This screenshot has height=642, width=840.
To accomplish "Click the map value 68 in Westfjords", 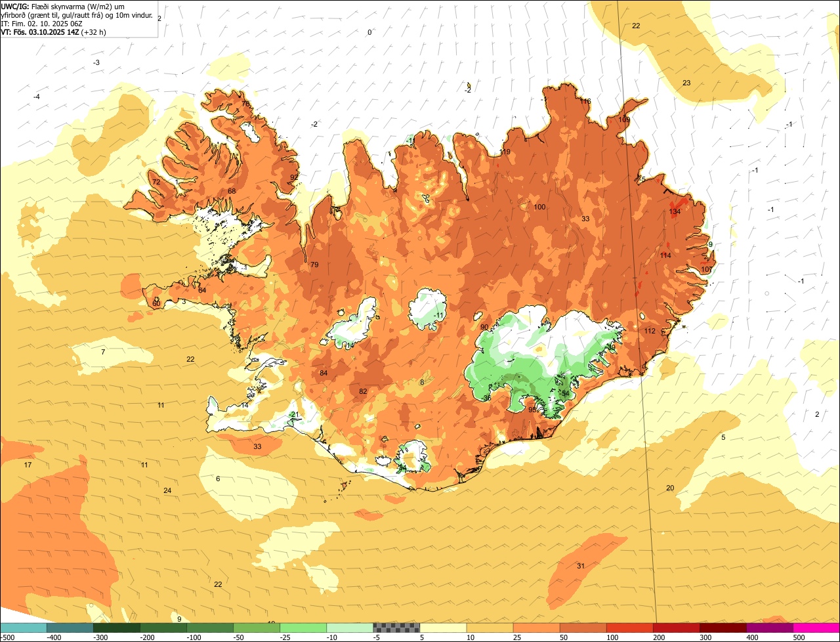I will tap(232, 191).
